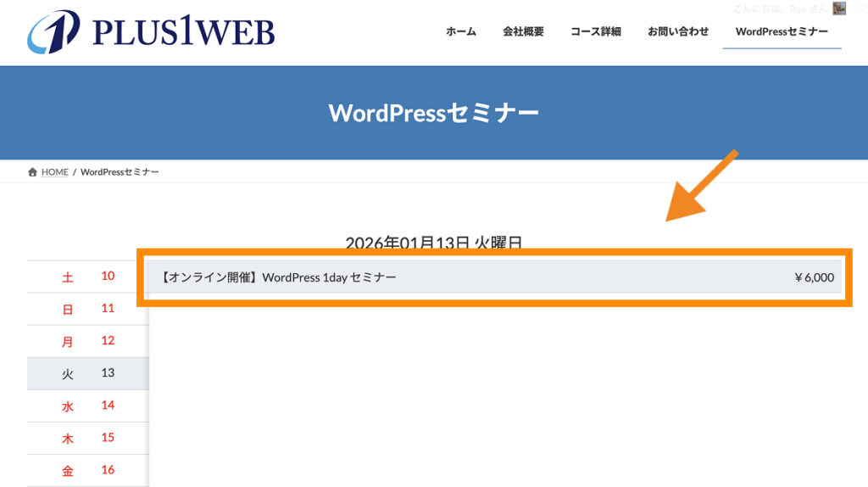Click the ￥6,000 price on event row
This screenshot has width=868, height=487.
coord(814,277)
